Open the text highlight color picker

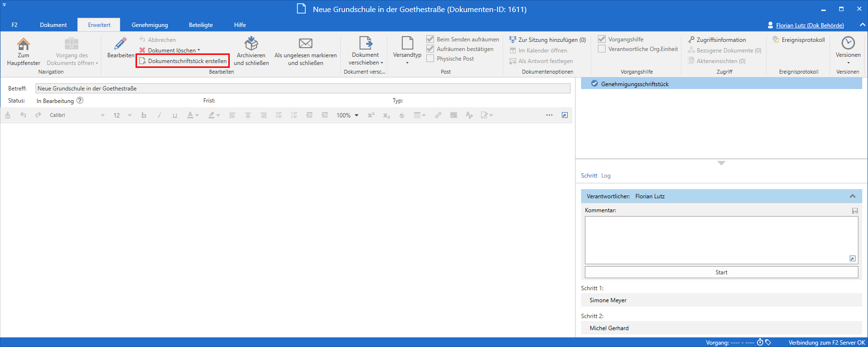[x=218, y=116]
